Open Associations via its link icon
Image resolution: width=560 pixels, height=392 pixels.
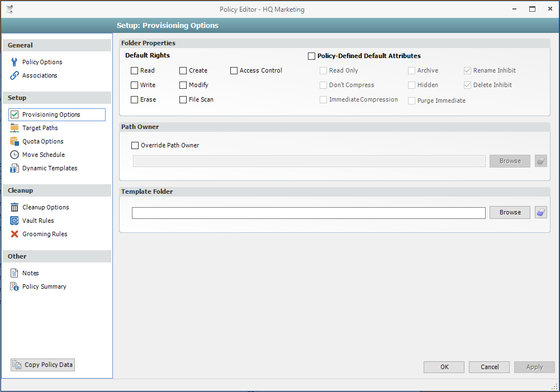tap(15, 75)
